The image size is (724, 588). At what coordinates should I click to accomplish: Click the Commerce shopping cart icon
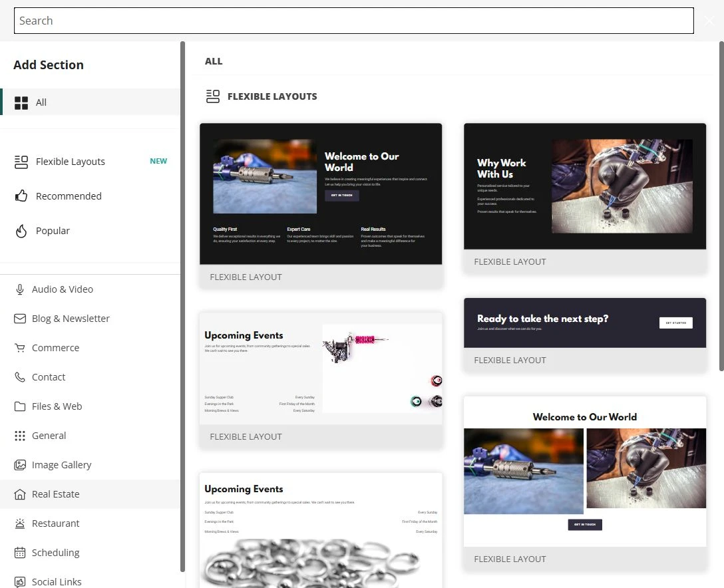click(20, 348)
